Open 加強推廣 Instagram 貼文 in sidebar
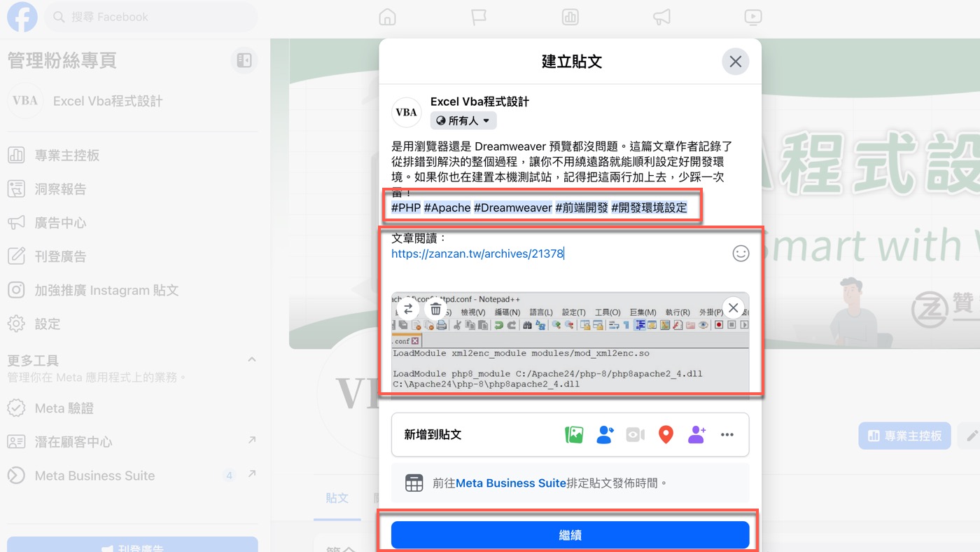This screenshot has height=552, width=980. [x=132, y=290]
